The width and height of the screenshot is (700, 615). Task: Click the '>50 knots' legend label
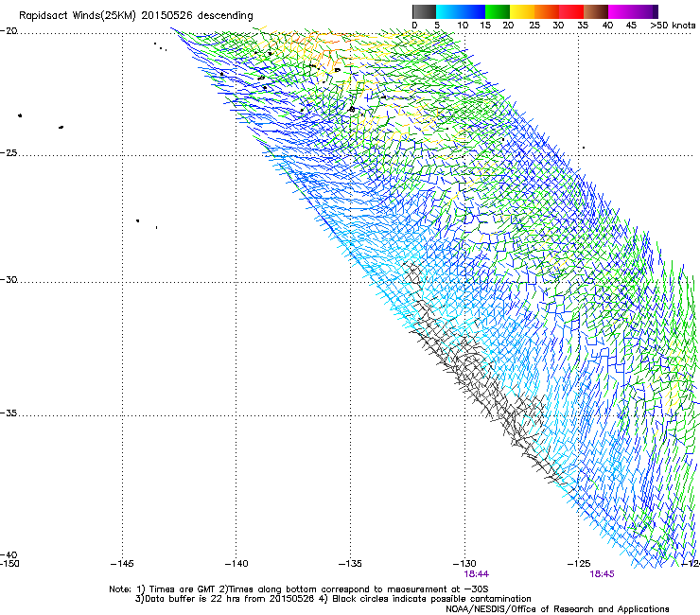673,26
